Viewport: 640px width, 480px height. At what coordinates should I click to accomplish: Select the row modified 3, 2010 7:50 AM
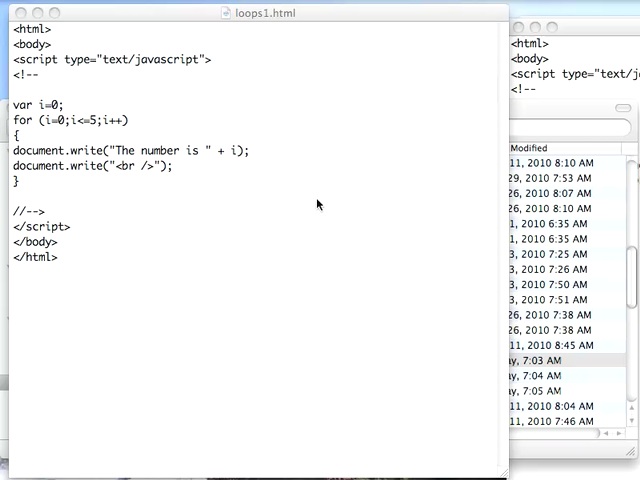click(567, 284)
